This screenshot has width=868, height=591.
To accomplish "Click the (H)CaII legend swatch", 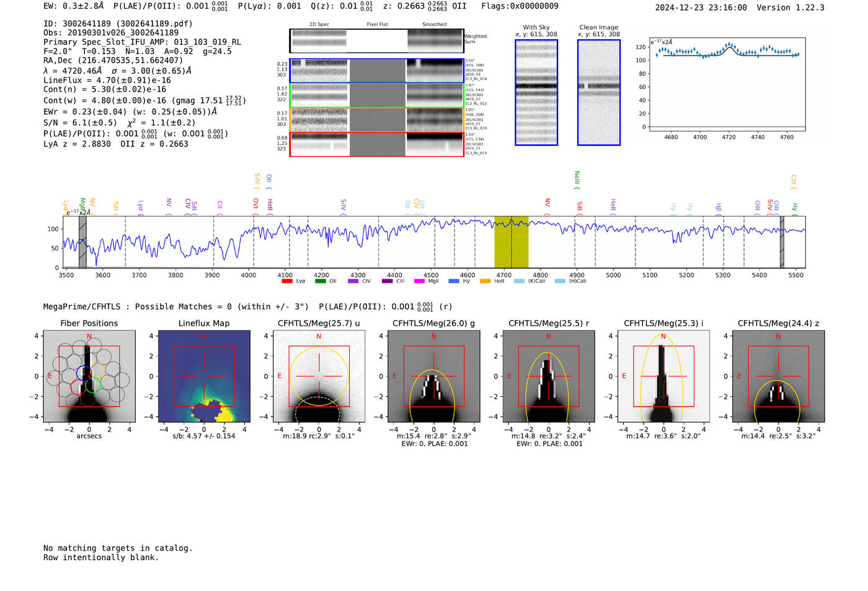I will [560, 281].
